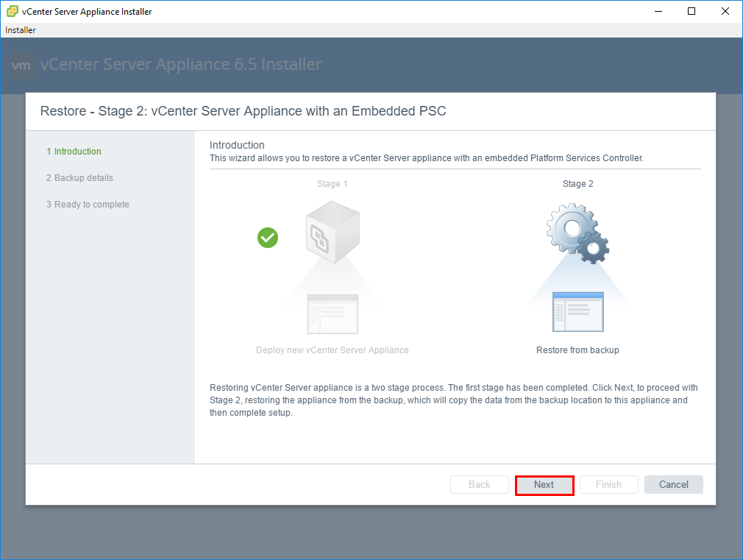743x560 pixels.
Task: Click the vCenter Server Appliance 6.5 Installer title
Action: click(180, 64)
